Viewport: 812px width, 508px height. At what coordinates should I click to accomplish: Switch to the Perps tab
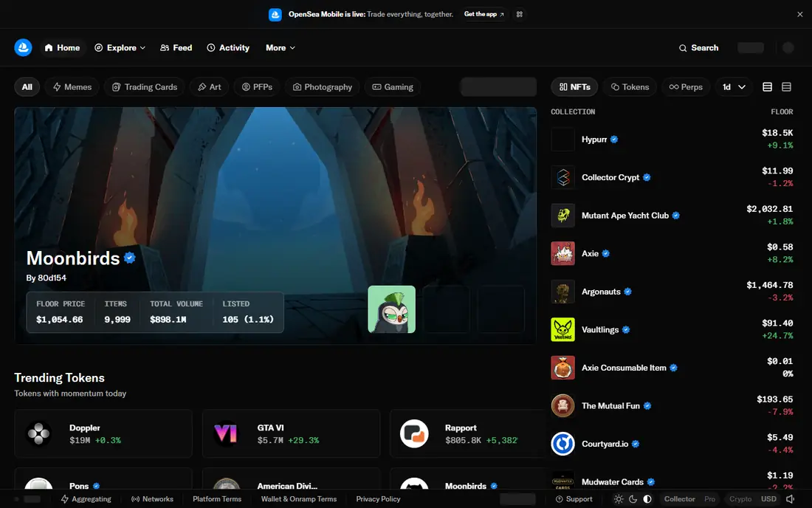click(687, 87)
